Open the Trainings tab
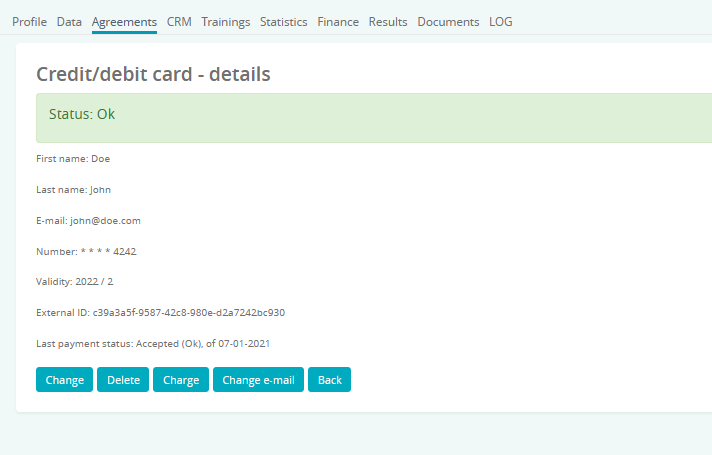 point(226,22)
